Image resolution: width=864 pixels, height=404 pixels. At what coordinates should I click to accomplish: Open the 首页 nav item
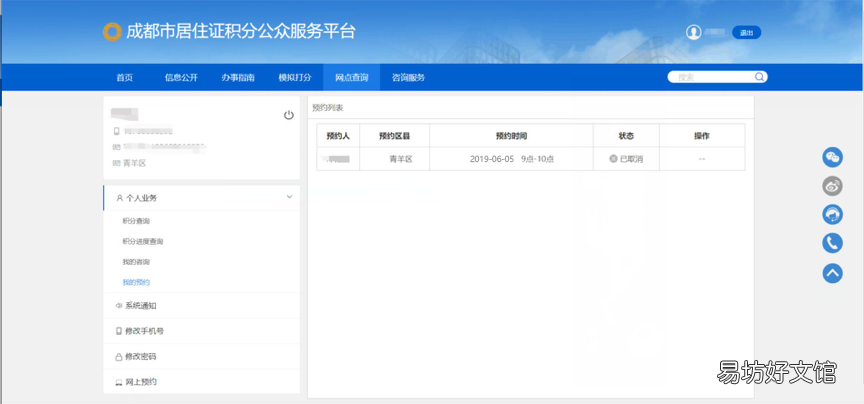125,78
